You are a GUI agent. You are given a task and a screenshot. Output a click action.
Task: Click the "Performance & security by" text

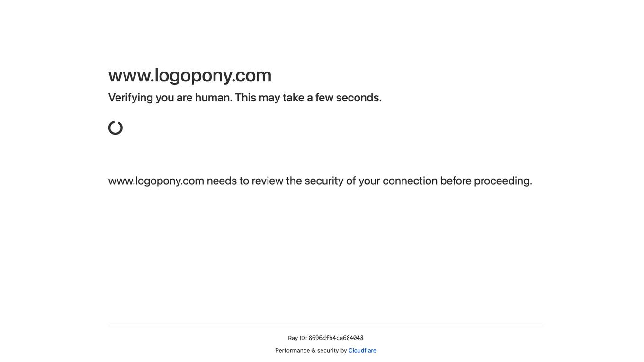click(311, 351)
